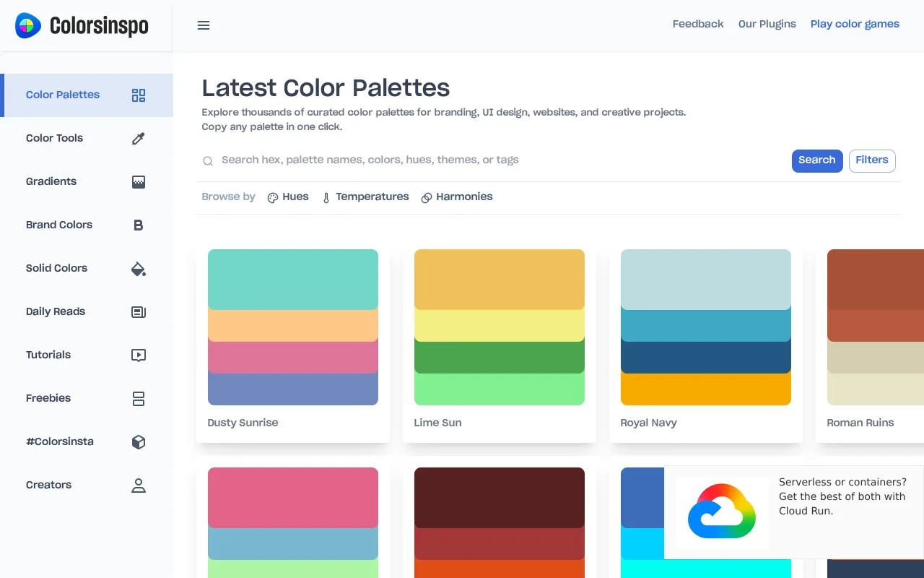
Task: Select orange swatch in Royal Navy palette
Action: coord(706,389)
